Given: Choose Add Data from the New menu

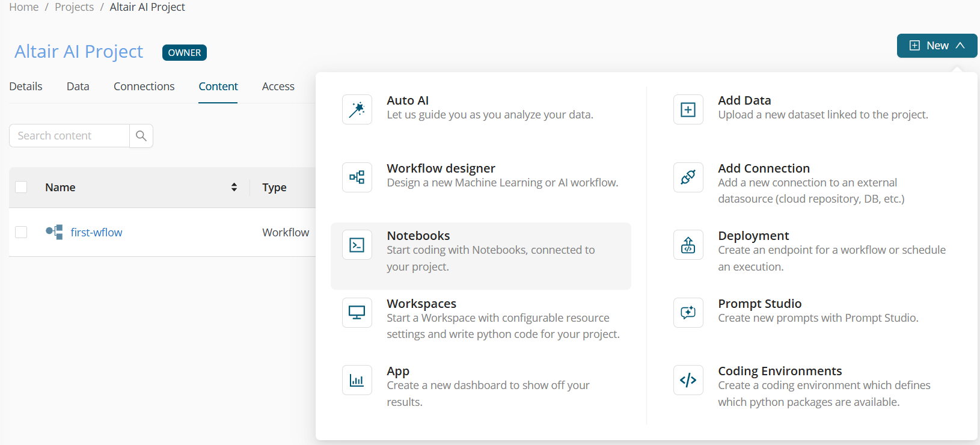Looking at the screenshot, I should click(812, 108).
